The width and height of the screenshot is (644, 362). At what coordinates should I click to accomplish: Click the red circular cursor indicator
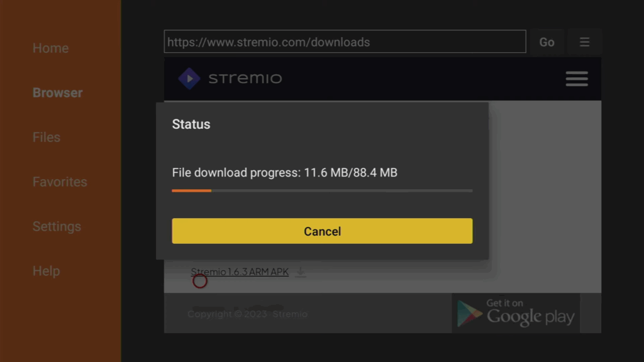[x=200, y=281]
